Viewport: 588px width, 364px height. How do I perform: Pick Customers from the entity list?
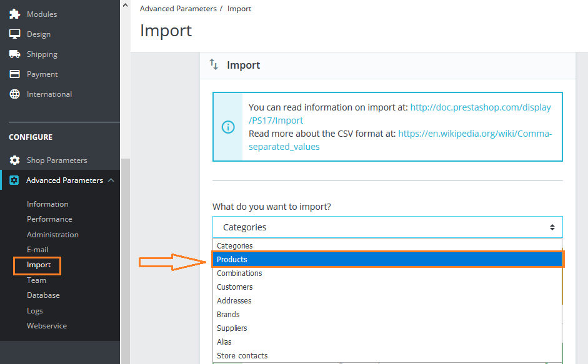coord(235,287)
